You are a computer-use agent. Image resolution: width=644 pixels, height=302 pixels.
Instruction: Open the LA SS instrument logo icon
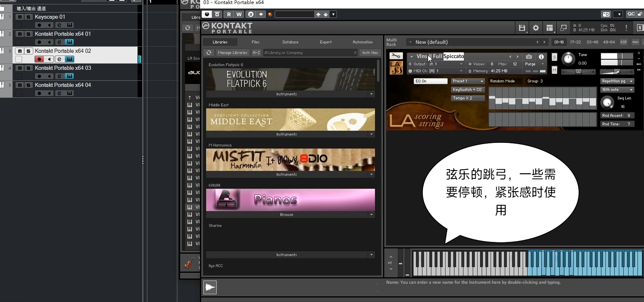(x=396, y=68)
